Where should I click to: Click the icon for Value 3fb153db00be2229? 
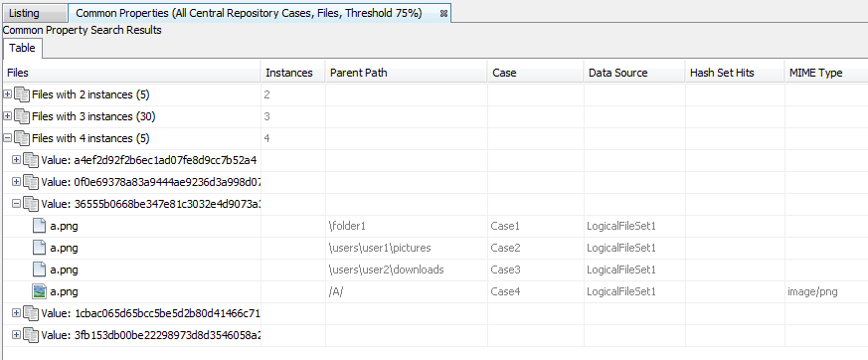(x=31, y=335)
